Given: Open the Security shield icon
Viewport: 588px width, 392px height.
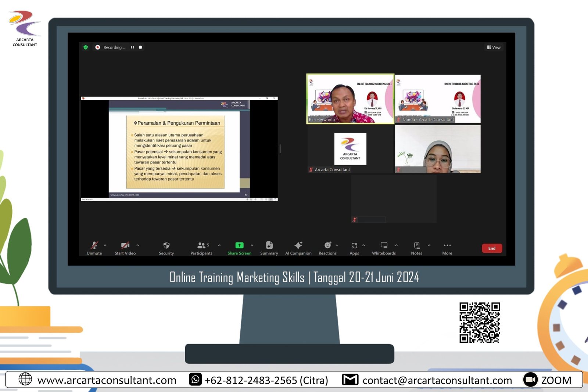Looking at the screenshot, I should click(x=166, y=246).
